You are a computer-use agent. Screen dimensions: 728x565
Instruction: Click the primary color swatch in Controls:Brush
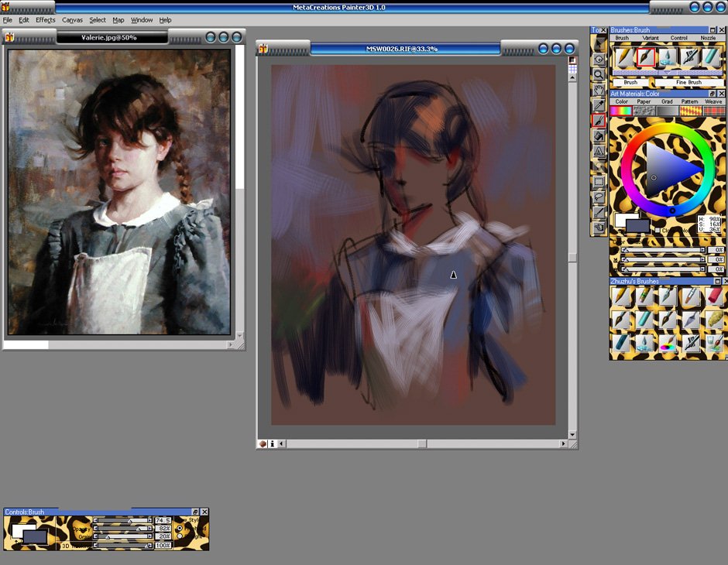tap(35, 537)
